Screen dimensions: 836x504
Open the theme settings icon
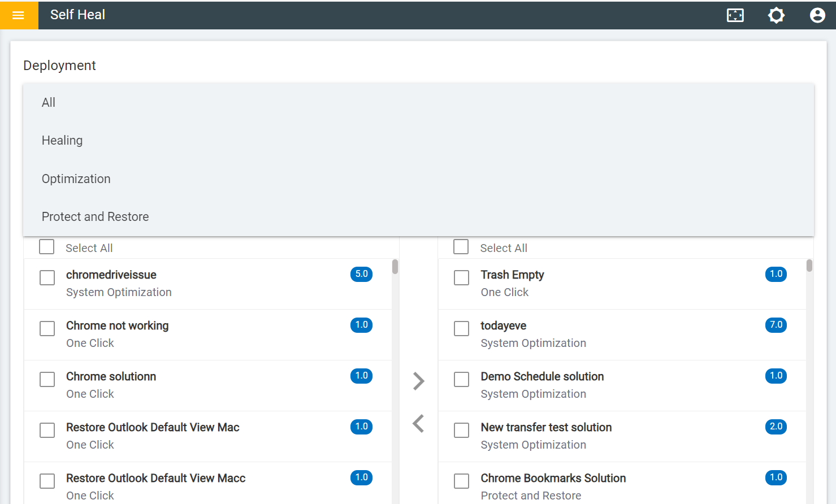pyautogui.click(x=776, y=15)
